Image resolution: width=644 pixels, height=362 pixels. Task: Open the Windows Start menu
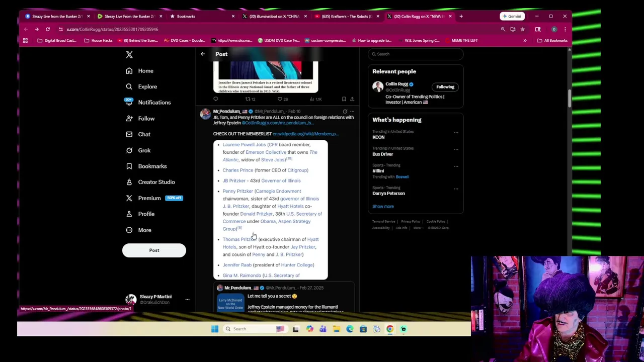(x=215, y=329)
